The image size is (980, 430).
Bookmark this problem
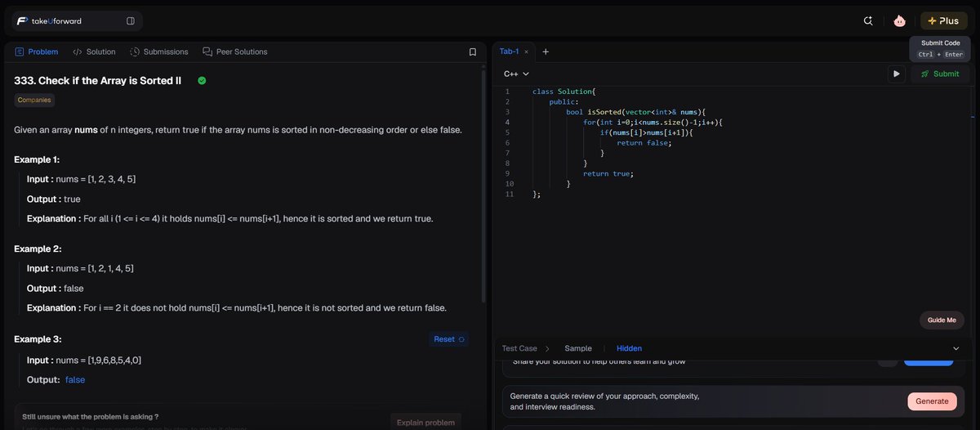[x=472, y=52]
